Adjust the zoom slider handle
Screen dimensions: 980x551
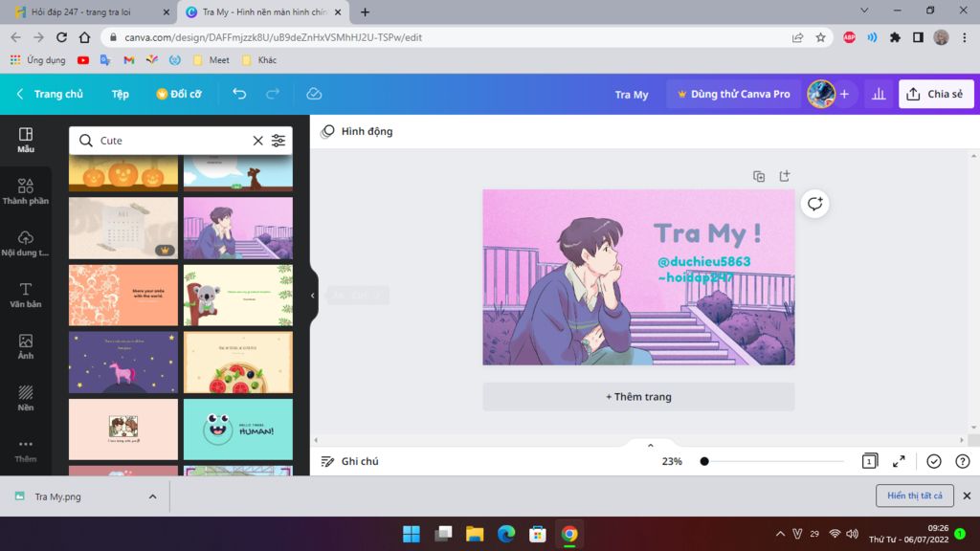tap(704, 461)
